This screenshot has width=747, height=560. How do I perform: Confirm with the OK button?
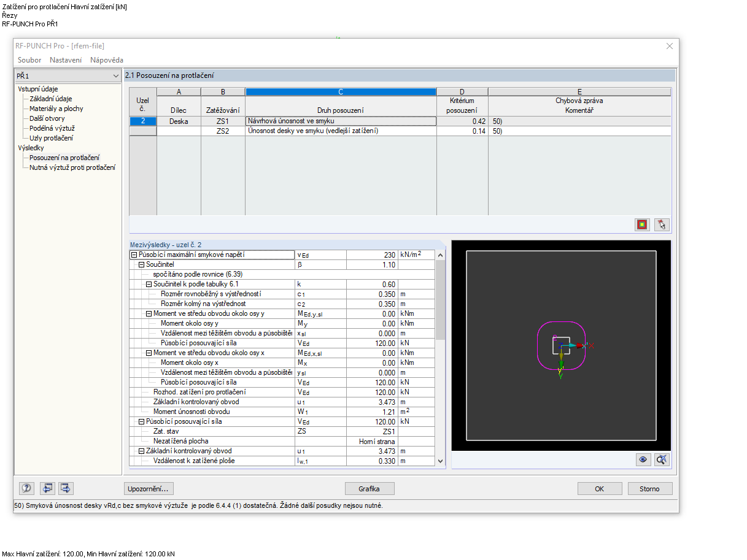(x=600, y=489)
